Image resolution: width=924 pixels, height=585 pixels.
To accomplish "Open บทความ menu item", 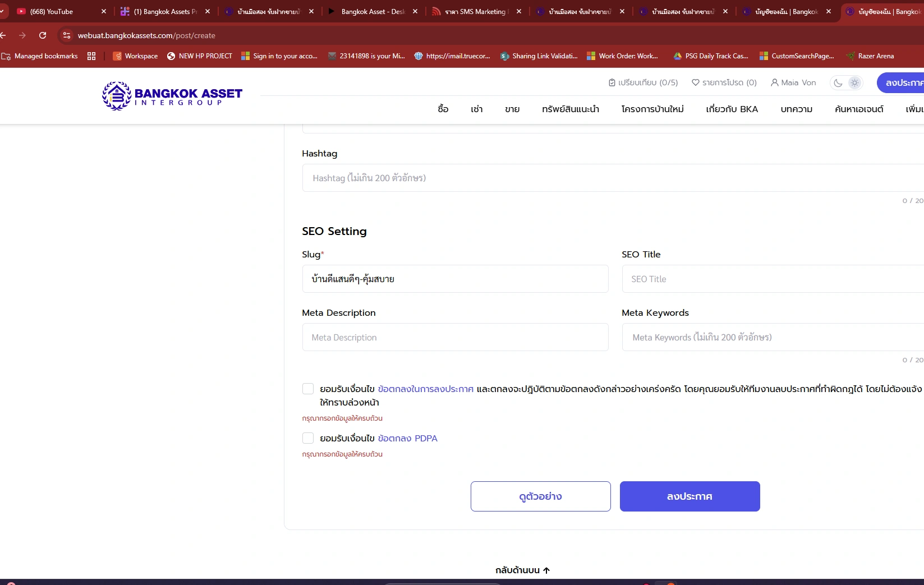I will click(x=797, y=109).
